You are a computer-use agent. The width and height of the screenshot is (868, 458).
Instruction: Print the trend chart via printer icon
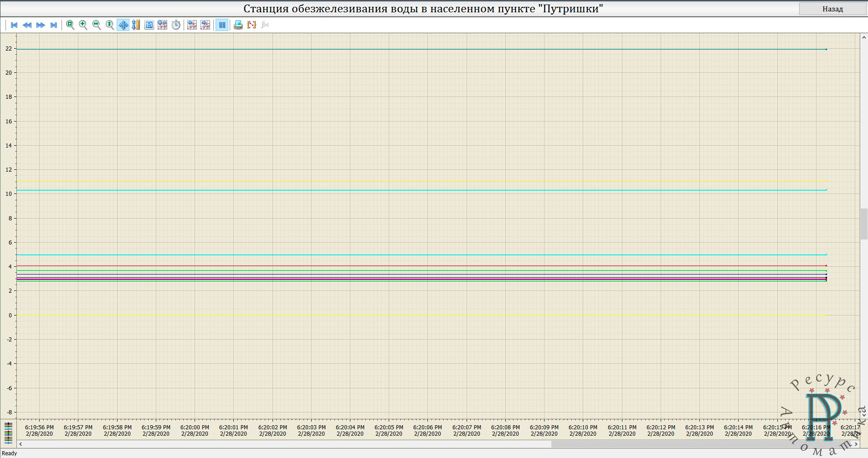pos(238,25)
